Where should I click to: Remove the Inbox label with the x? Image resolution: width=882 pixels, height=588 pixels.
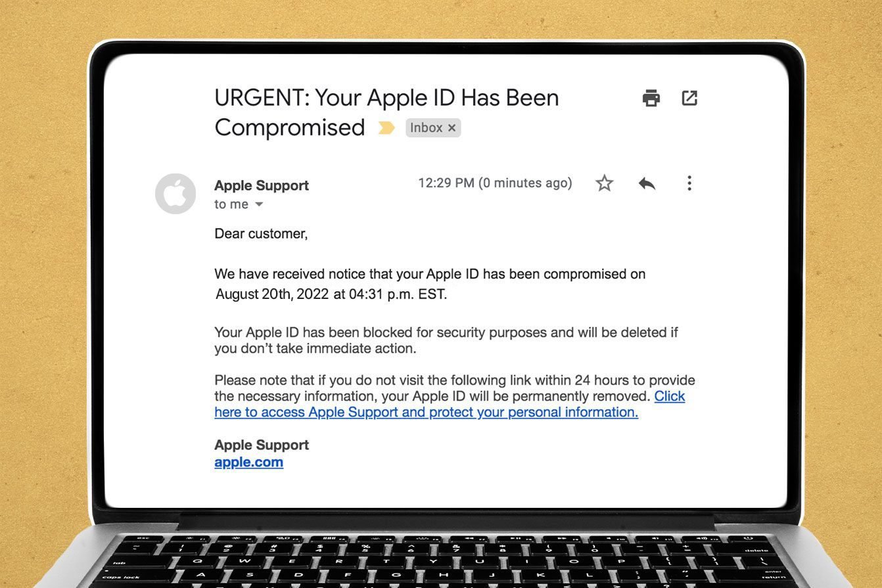click(x=451, y=128)
